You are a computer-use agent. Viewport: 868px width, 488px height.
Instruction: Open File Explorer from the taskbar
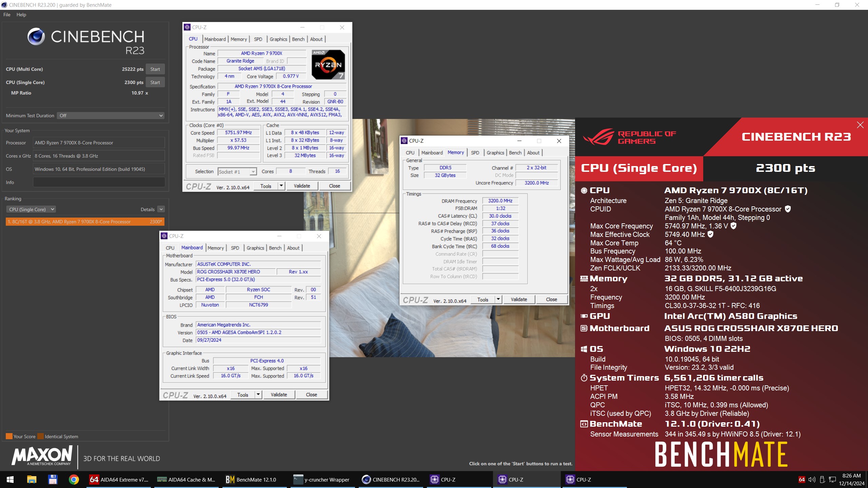(32, 480)
